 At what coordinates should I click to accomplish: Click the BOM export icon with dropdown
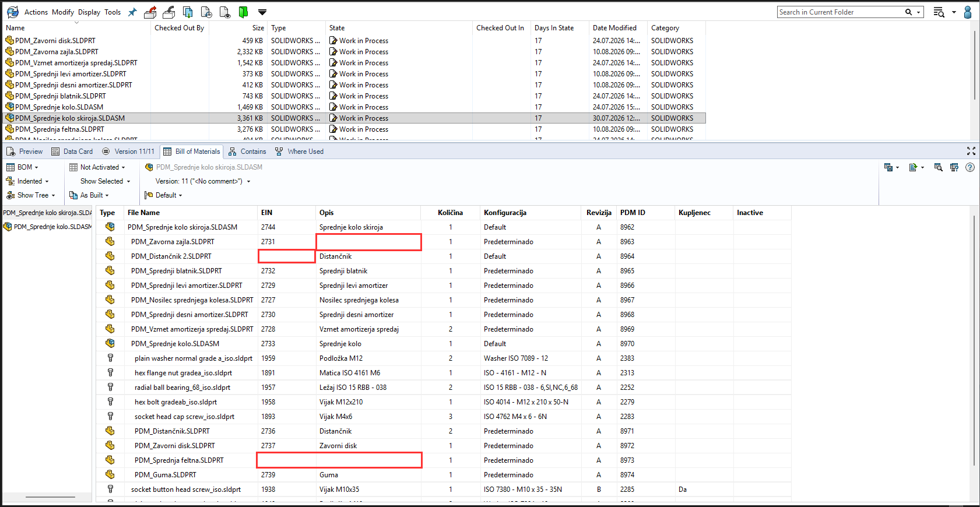888,167
